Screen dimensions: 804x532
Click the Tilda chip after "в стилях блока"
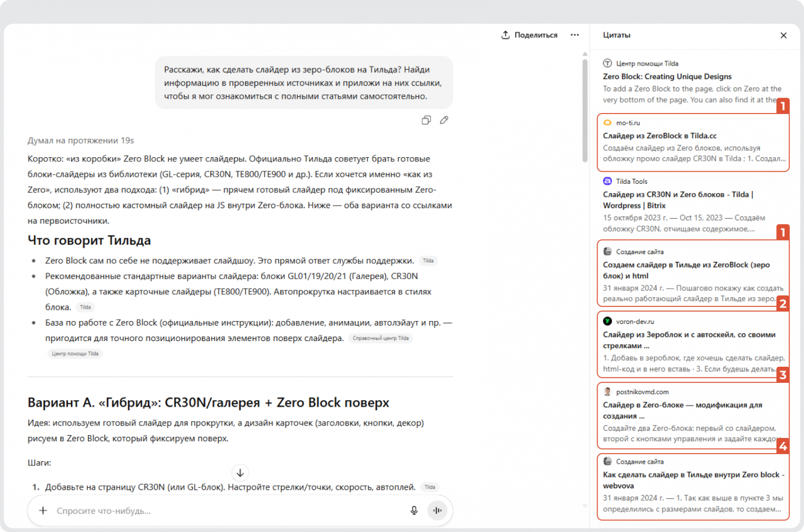click(85, 307)
